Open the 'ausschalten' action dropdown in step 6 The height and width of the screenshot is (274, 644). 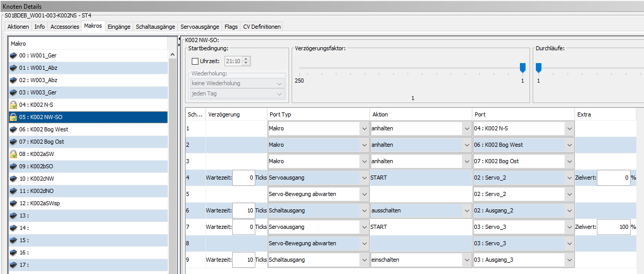pos(420,210)
